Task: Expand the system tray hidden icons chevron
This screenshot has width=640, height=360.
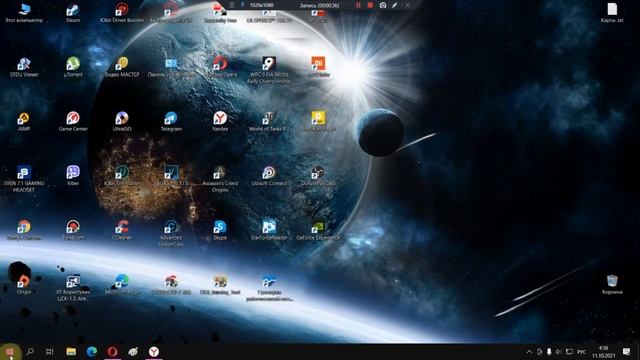Action: (x=529, y=351)
